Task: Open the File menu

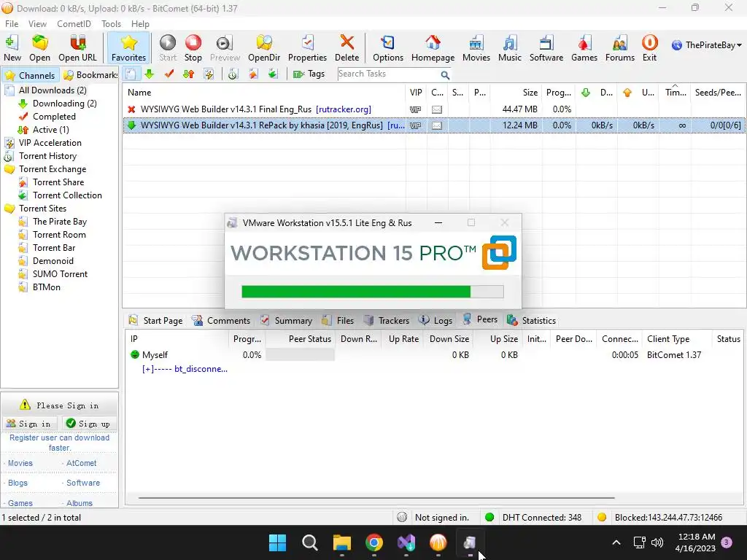Action: 12,24
